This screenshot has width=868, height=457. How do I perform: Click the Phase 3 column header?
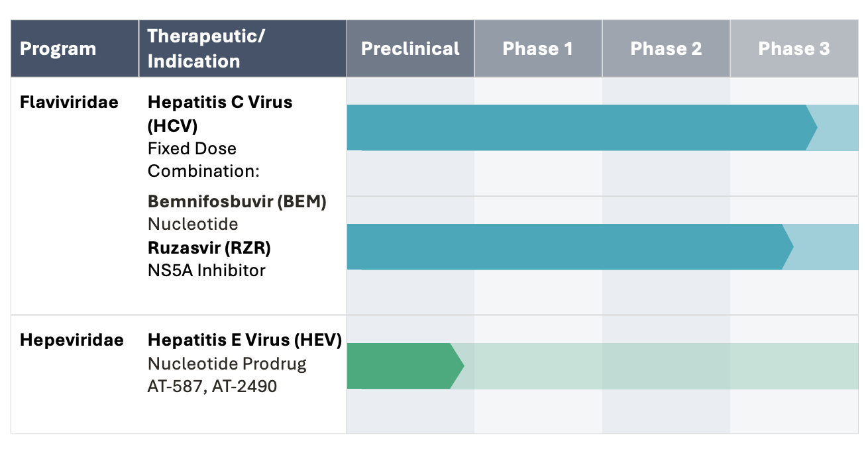click(794, 48)
